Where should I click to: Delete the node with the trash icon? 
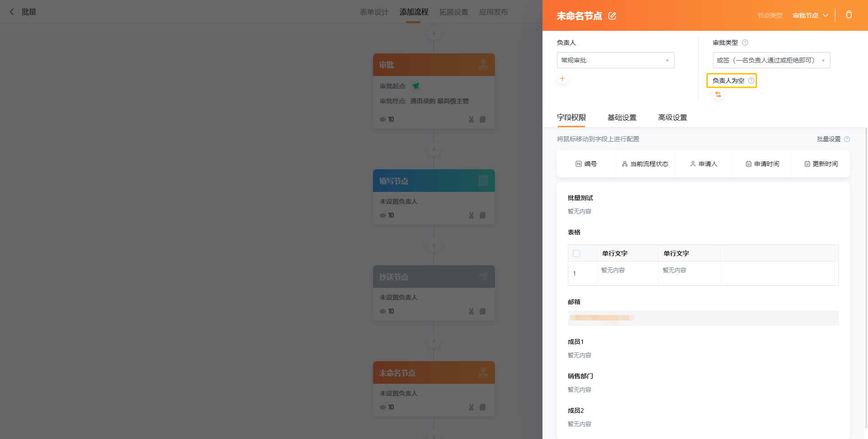click(849, 14)
